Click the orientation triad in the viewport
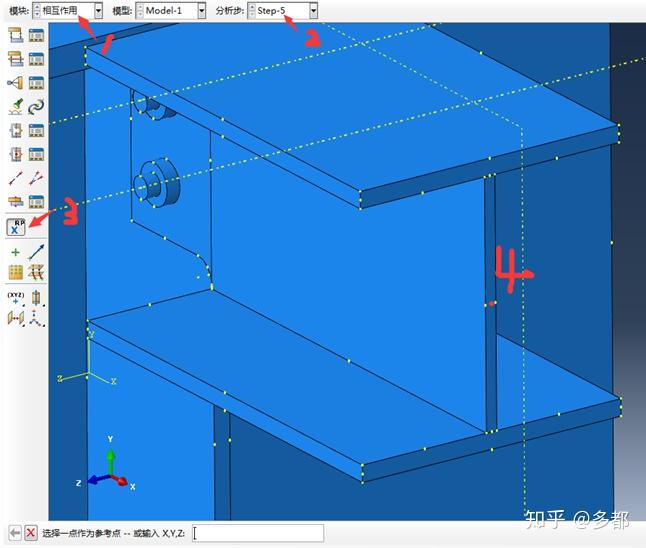 click(110, 466)
